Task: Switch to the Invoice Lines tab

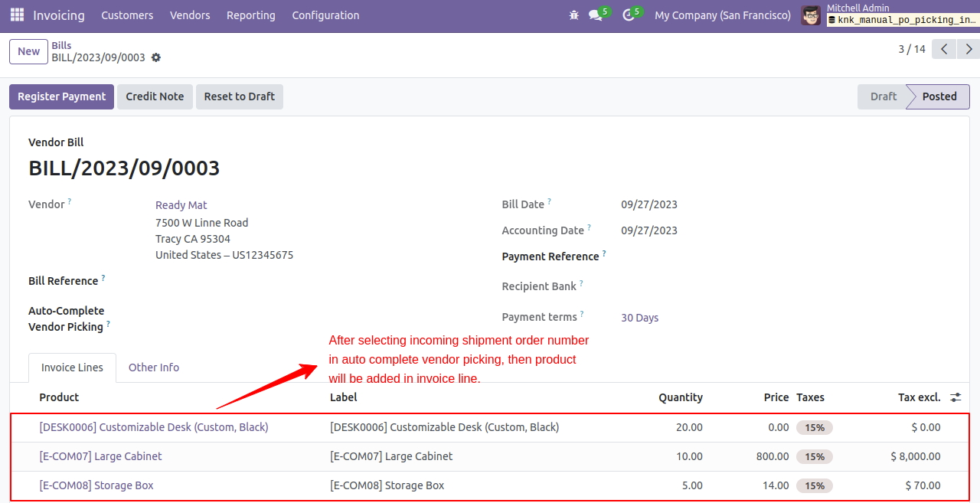Action: click(72, 367)
